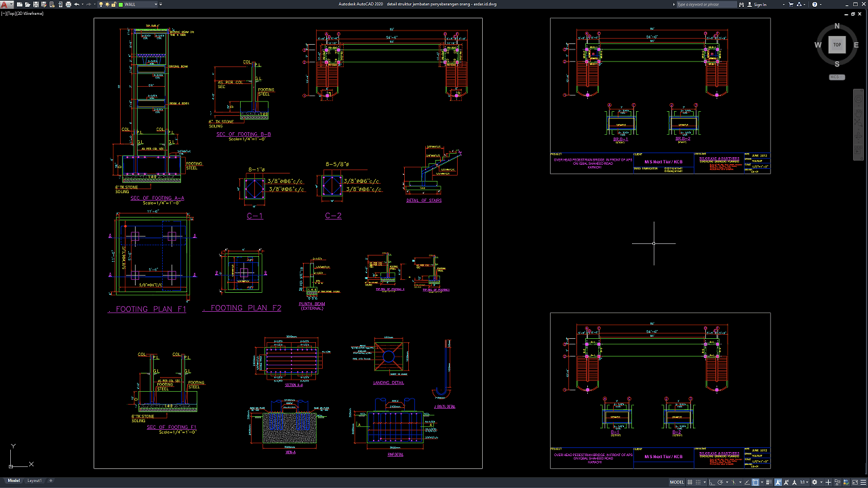This screenshot has width=868, height=488.
Task: Open workspace switching gear icon
Action: coord(814,483)
